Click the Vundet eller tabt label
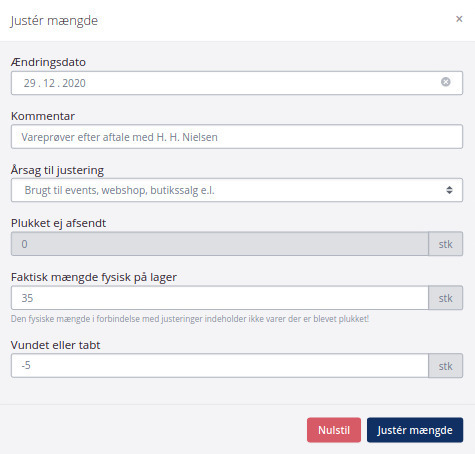475x454 pixels. (x=55, y=345)
